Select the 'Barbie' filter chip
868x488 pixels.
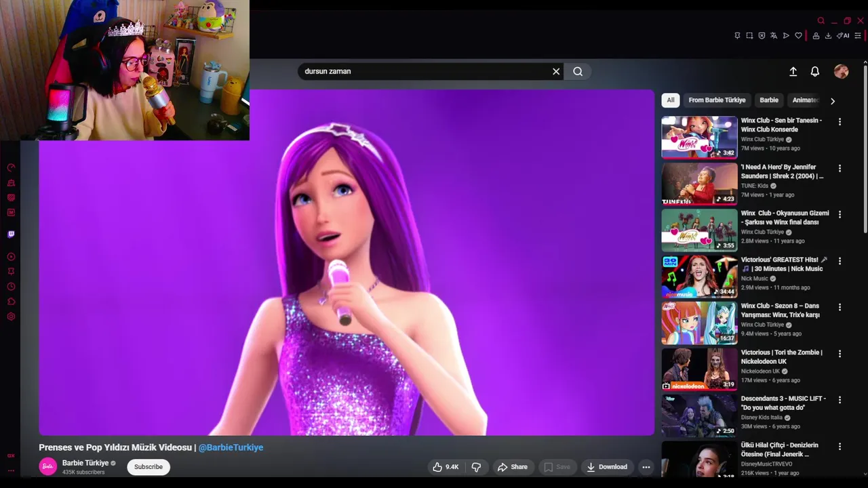(x=769, y=100)
